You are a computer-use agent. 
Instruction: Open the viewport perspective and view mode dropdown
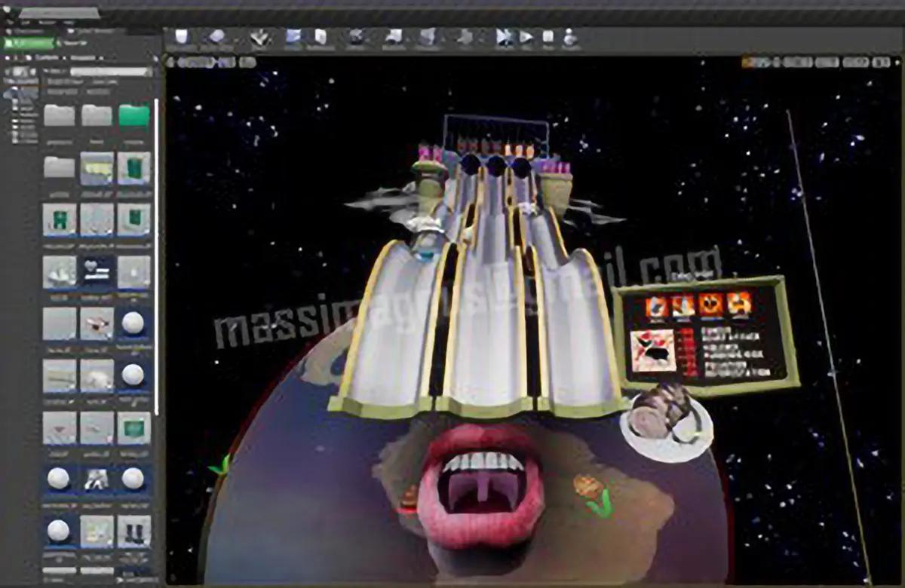pos(207,63)
